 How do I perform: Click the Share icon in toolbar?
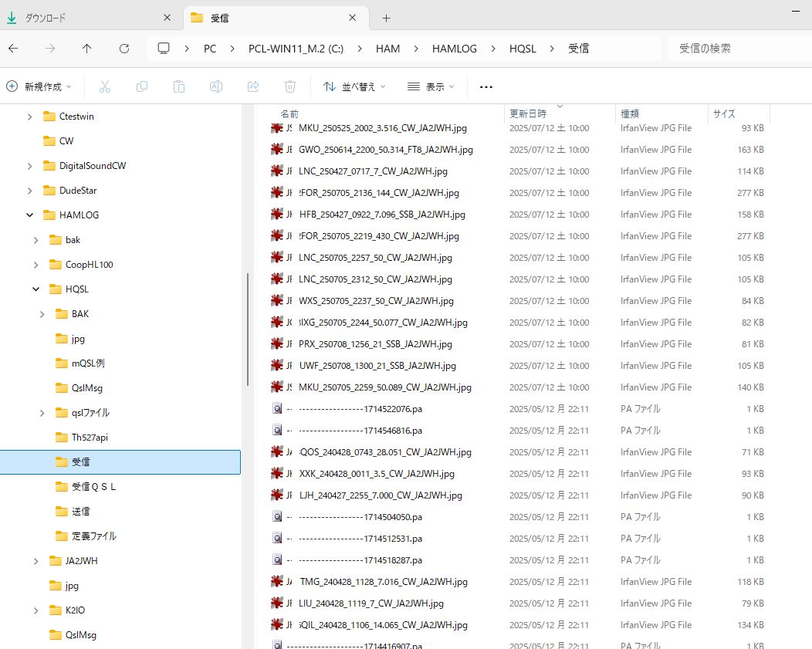[253, 87]
